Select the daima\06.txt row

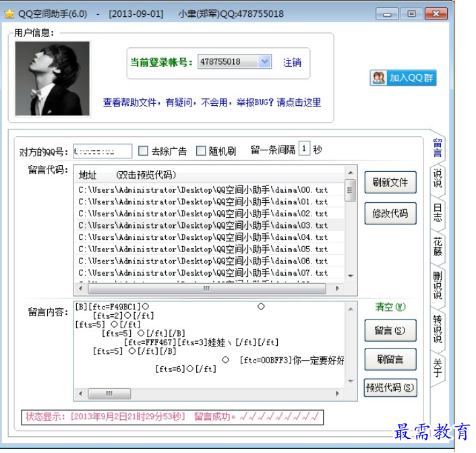click(x=209, y=261)
